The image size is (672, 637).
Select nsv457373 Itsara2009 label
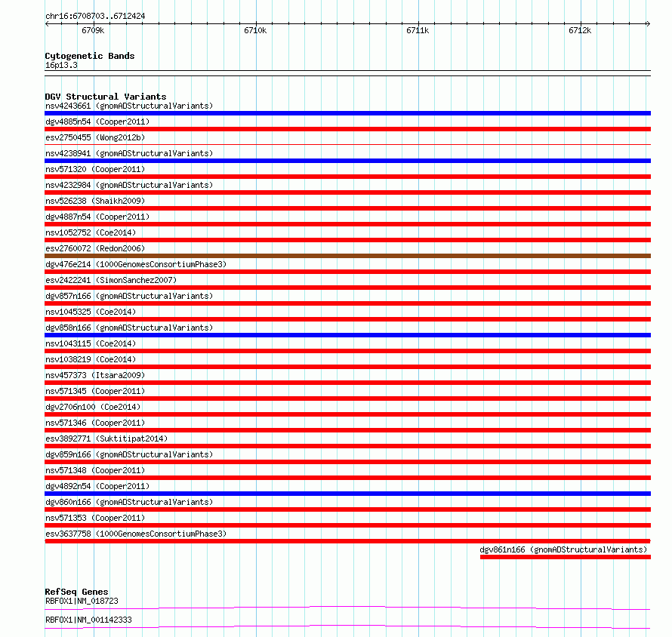(95, 375)
